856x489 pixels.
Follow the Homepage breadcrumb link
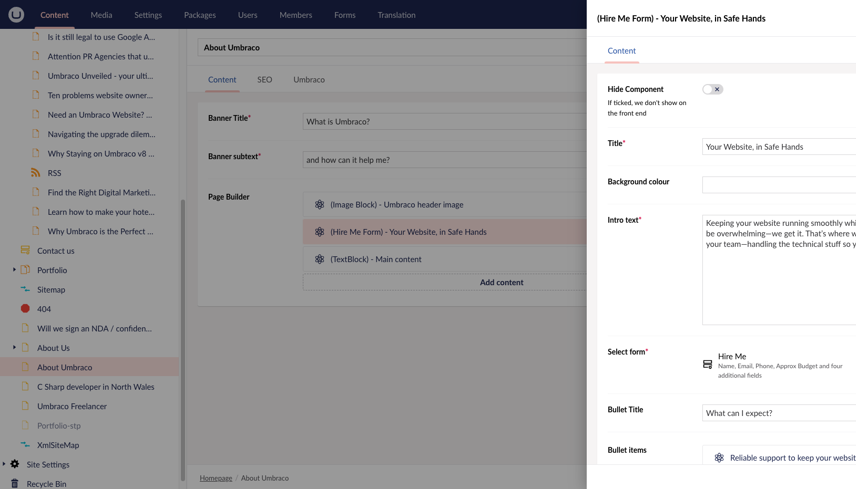point(216,478)
